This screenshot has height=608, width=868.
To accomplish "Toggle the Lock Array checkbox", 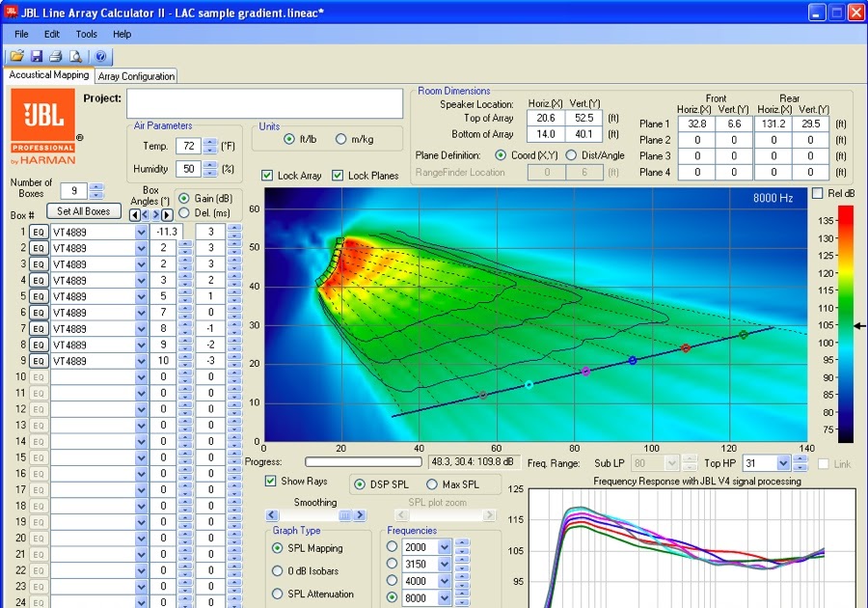I will (x=267, y=176).
